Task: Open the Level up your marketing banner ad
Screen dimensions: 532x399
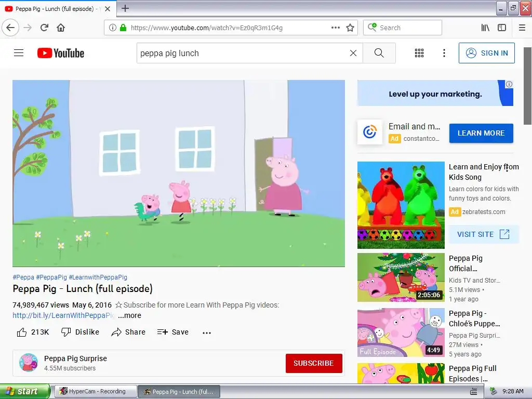Action: click(435, 93)
